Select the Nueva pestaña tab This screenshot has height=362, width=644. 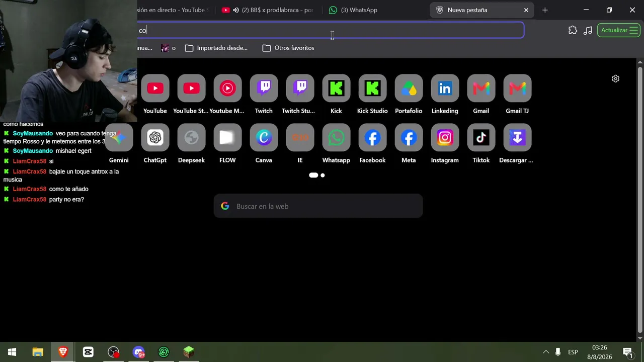pyautogui.click(x=480, y=10)
